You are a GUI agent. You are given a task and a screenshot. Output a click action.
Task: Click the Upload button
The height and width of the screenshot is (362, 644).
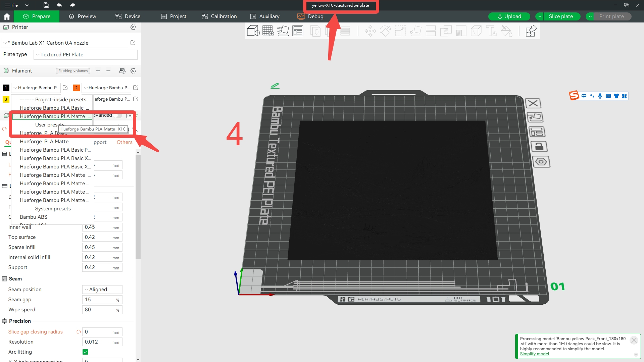click(509, 16)
